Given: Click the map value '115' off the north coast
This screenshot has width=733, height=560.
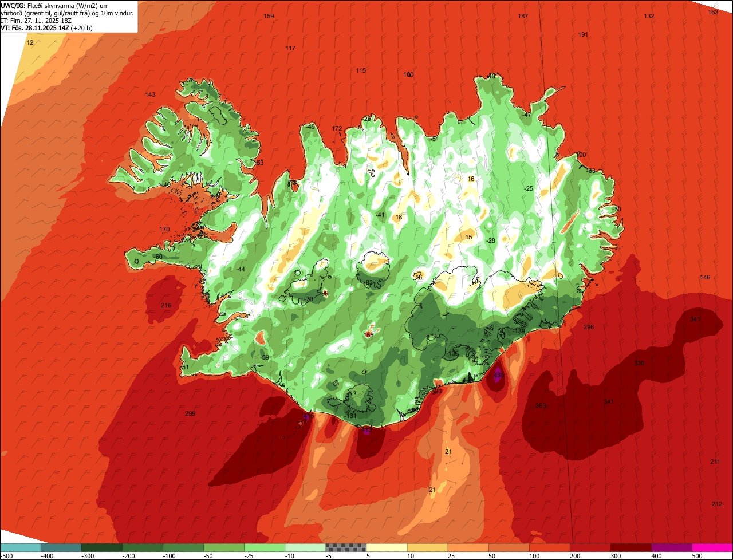Looking at the screenshot, I should pos(361,70).
